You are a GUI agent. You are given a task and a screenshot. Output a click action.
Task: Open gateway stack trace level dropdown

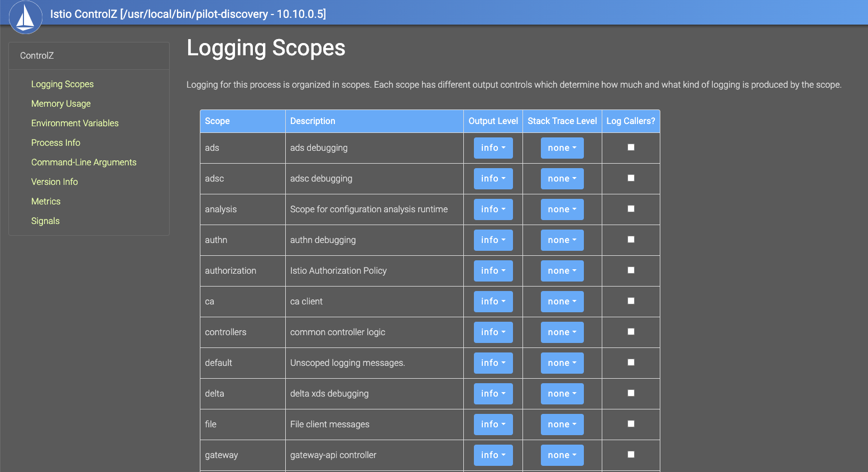pyautogui.click(x=562, y=455)
